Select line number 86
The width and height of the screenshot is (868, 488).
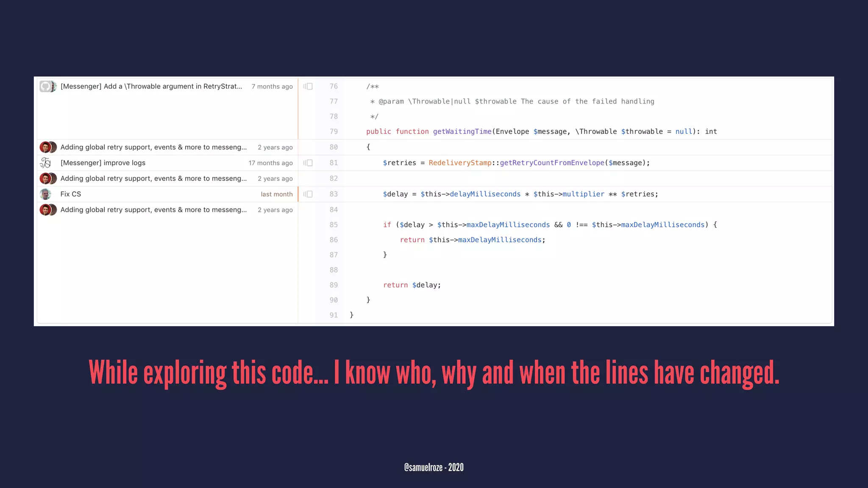334,240
